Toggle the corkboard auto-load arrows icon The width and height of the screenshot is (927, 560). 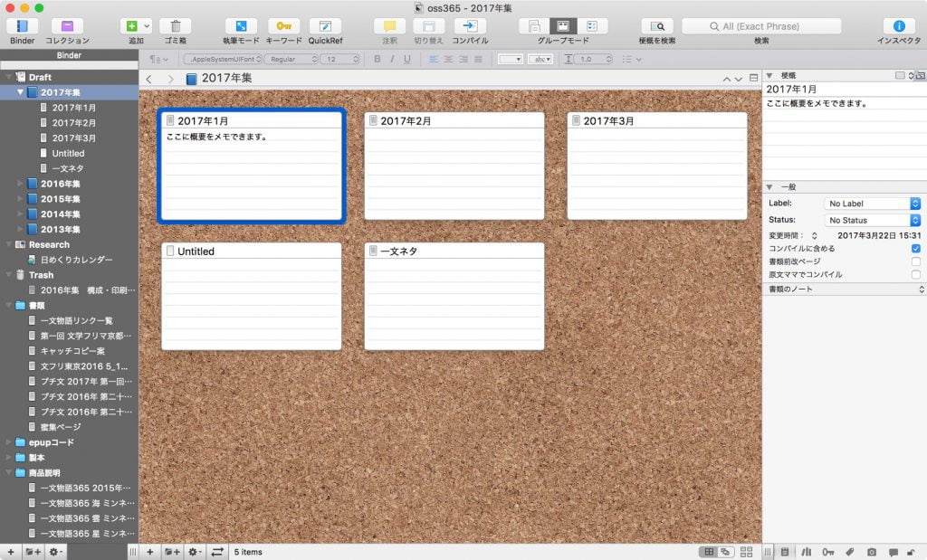217,552
